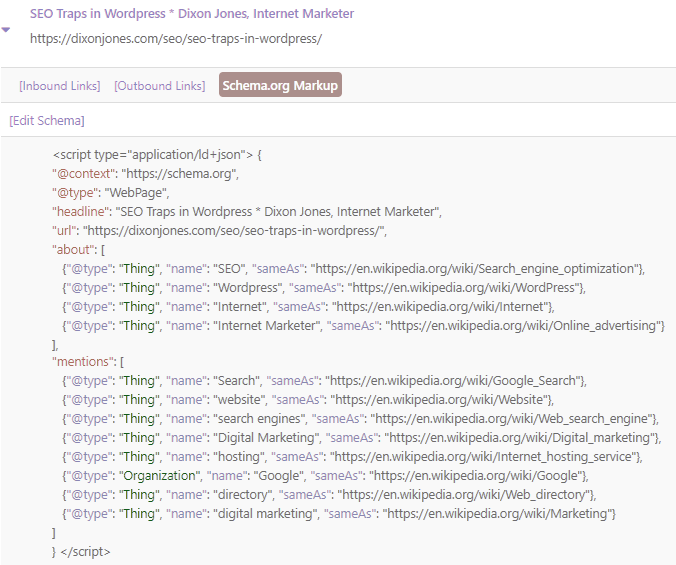This screenshot has width=676, height=565.
Task: Click the @type WebPage line
Action: coord(111,193)
